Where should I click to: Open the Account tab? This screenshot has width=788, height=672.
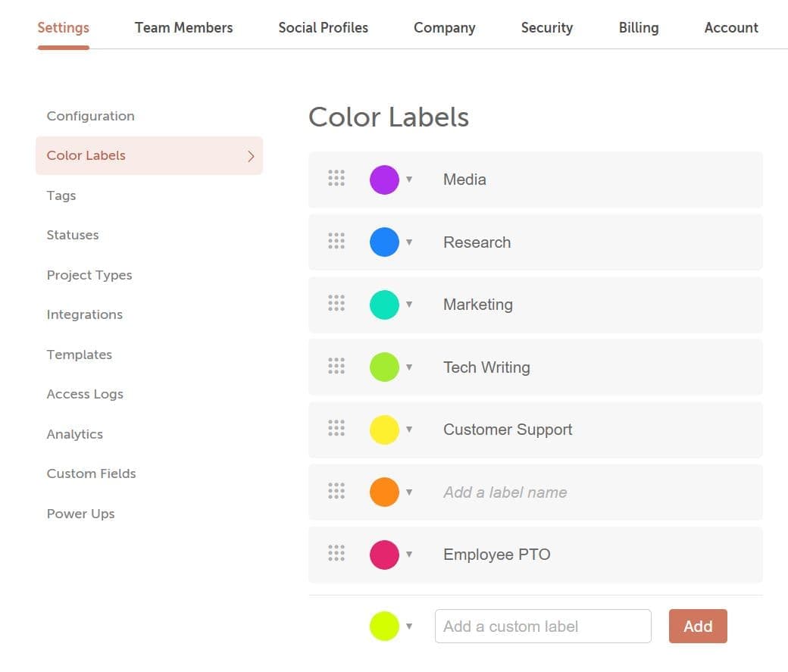731,27
